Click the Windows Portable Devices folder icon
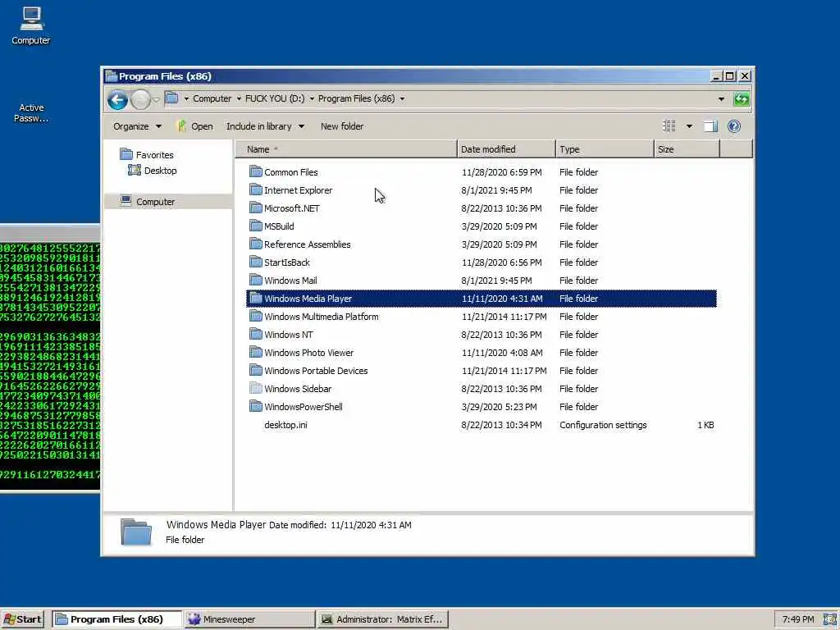 (256, 370)
